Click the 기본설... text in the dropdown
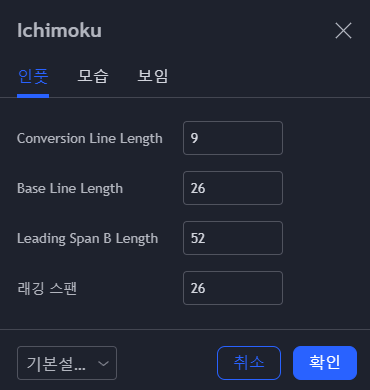 click(56, 363)
